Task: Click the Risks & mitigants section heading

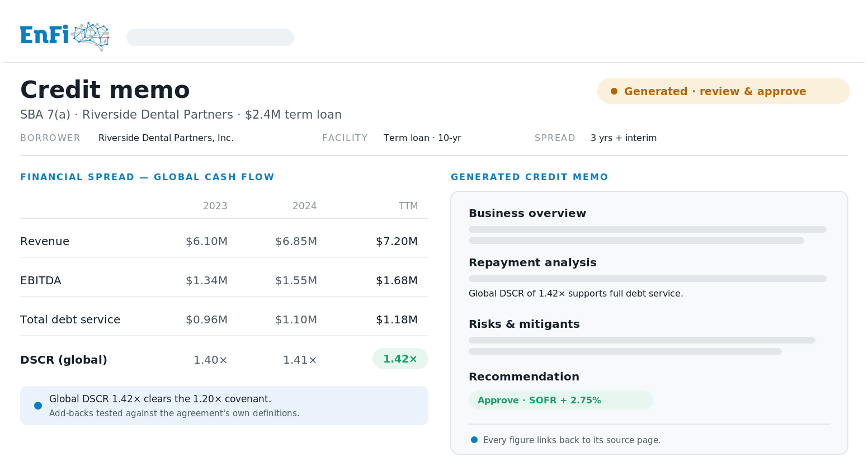Action: (524, 324)
